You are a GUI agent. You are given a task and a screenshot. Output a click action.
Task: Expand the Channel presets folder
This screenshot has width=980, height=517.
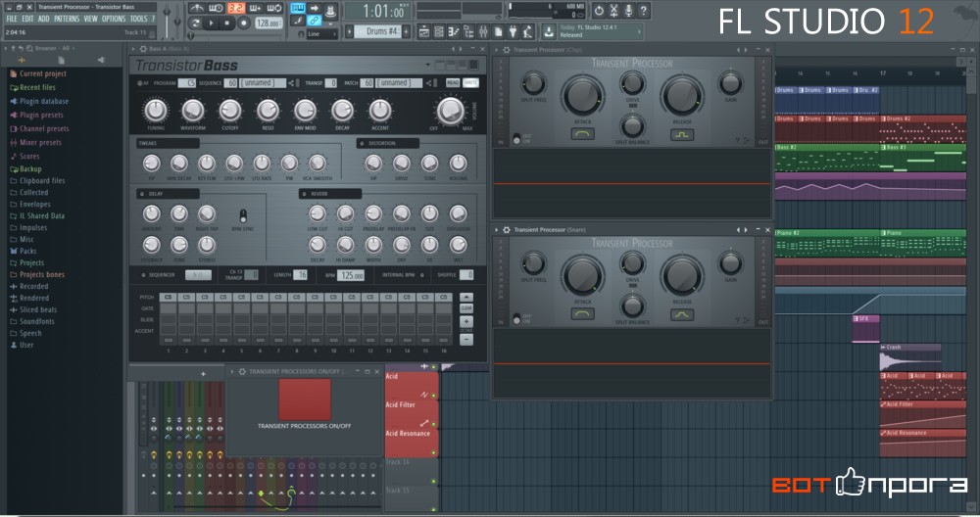pos(44,128)
